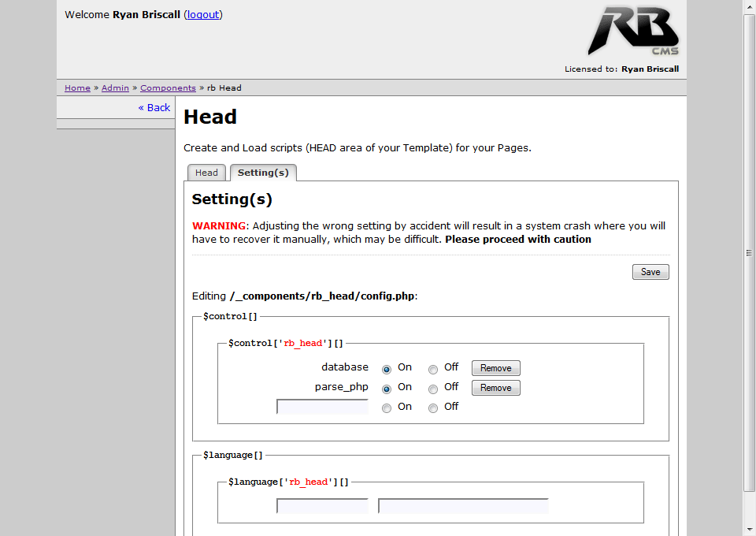Select On for parse_php setting
Image resolution: width=756 pixels, height=536 pixels.
(x=387, y=389)
